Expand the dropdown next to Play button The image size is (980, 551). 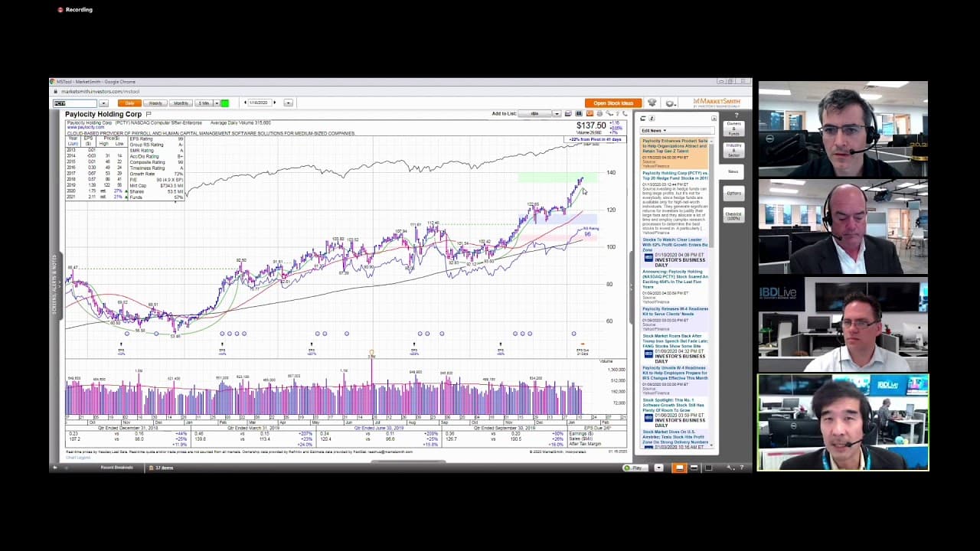pos(658,467)
